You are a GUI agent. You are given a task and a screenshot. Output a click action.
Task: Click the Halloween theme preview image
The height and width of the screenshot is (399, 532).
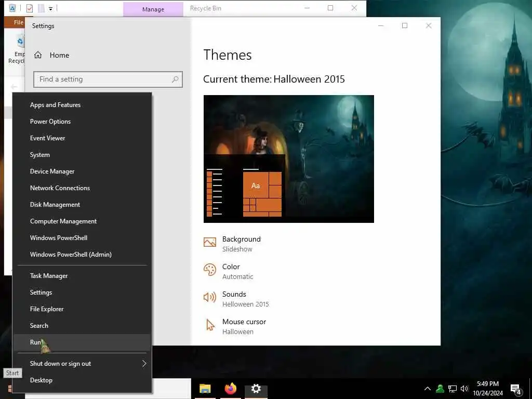[289, 159]
